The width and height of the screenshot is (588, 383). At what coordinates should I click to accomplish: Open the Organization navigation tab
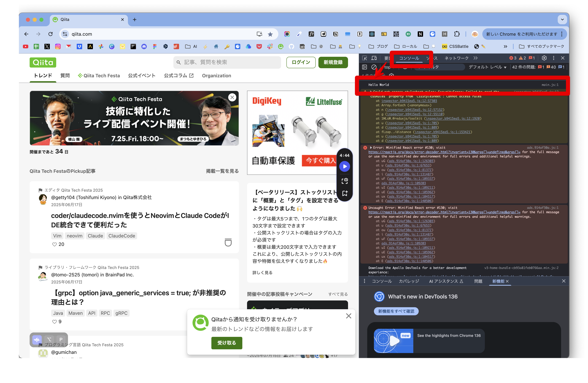click(216, 76)
